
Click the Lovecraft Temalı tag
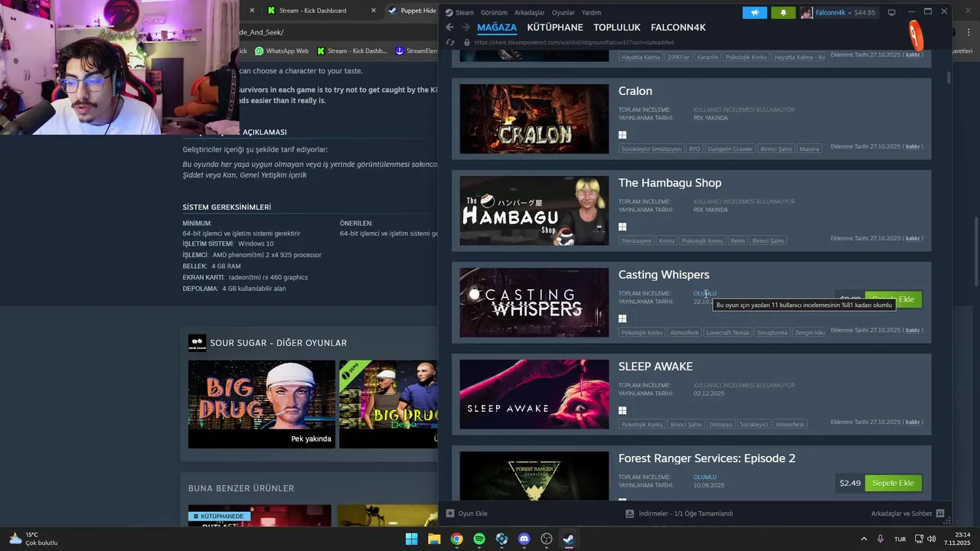pyautogui.click(x=728, y=333)
